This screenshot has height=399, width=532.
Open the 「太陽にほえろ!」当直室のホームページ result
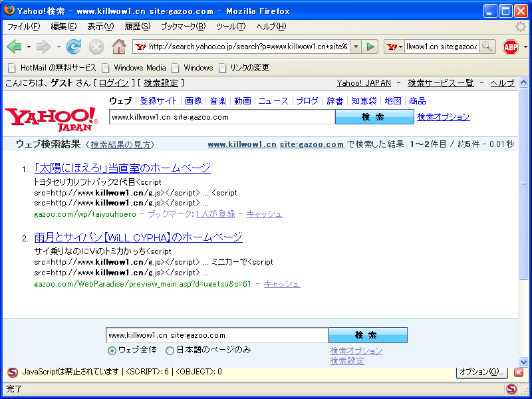[122, 168]
